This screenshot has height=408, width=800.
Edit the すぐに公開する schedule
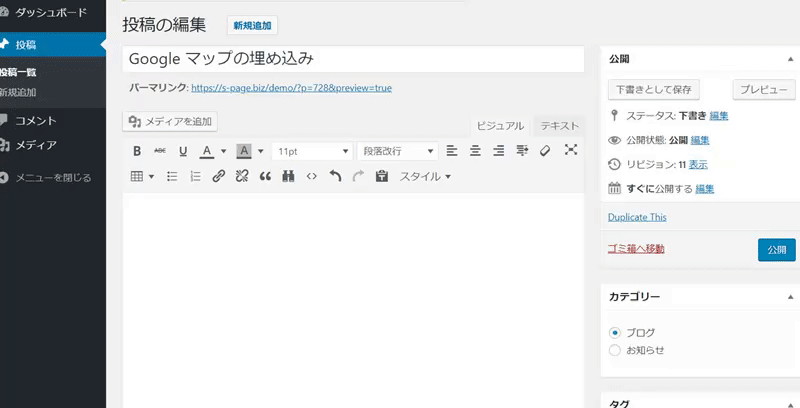pos(705,189)
